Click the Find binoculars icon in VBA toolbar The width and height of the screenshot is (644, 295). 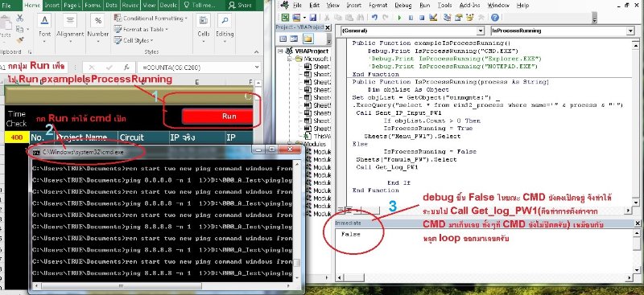click(360, 18)
